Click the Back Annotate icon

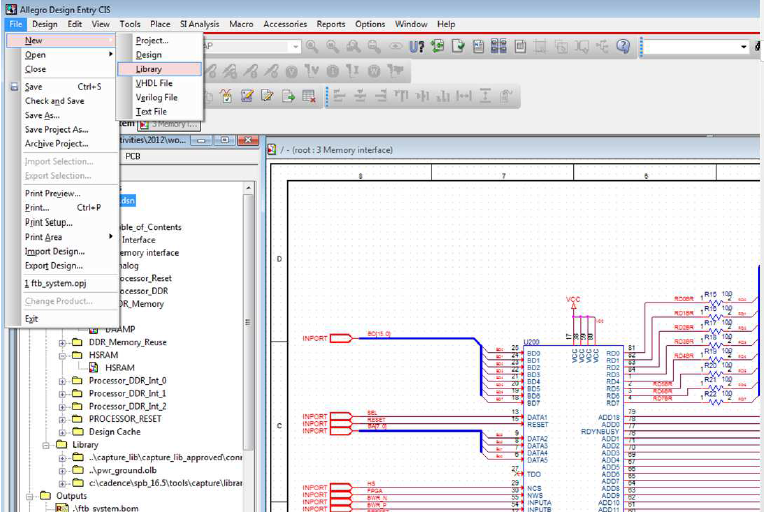point(438,46)
